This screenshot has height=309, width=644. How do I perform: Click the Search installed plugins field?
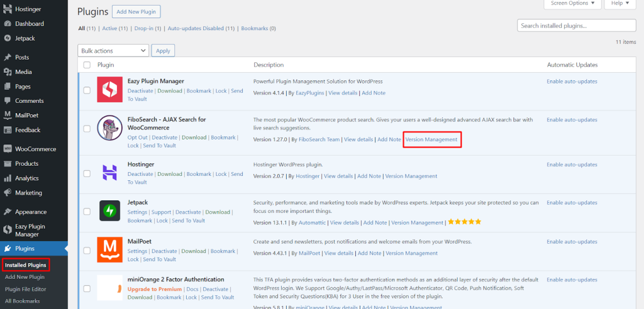[x=577, y=26]
